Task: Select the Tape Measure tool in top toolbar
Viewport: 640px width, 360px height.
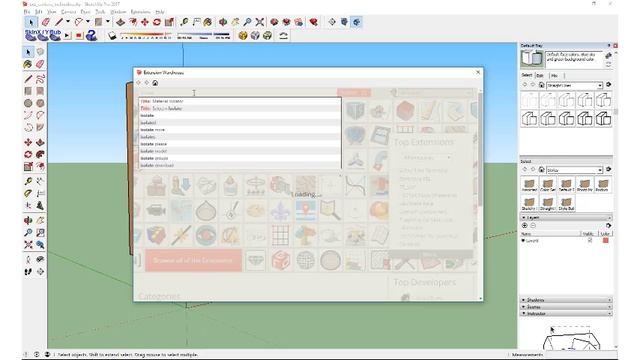Action: [x=184, y=22]
